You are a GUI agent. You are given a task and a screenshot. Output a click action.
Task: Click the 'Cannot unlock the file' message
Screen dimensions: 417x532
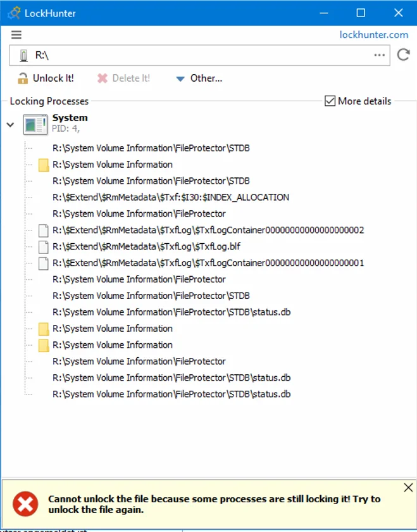click(x=215, y=504)
